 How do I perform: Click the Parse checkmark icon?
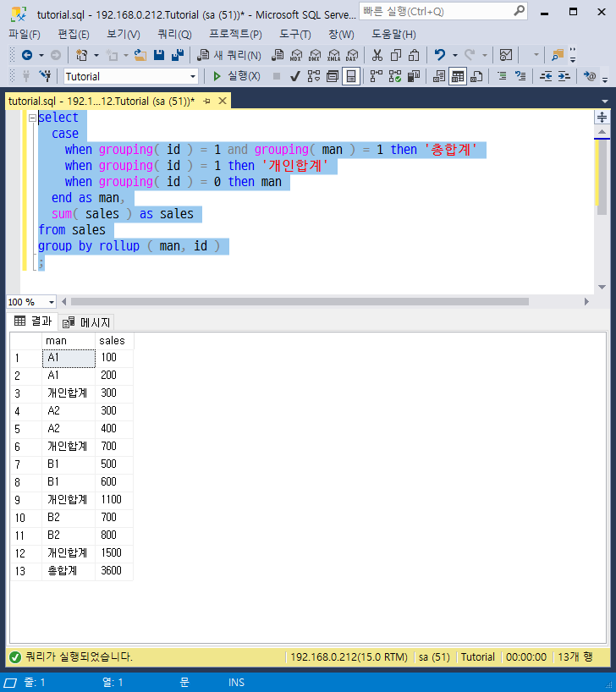point(295,76)
